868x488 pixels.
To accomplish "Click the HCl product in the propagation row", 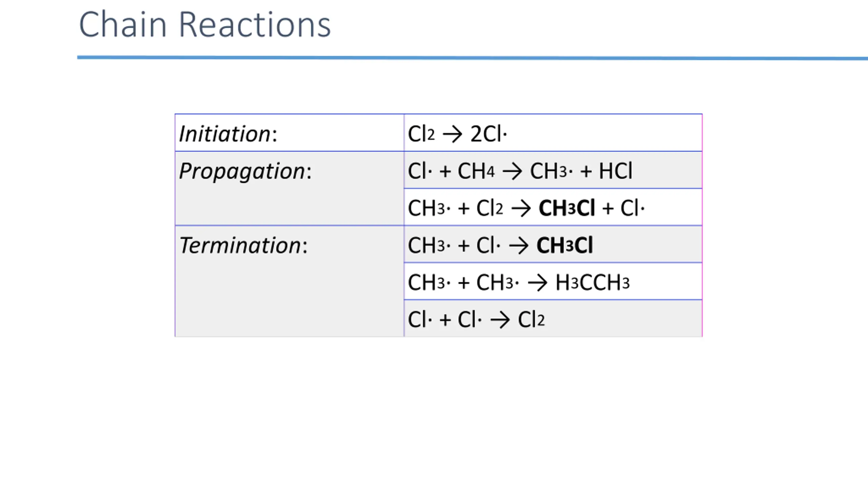I will pos(615,171).
